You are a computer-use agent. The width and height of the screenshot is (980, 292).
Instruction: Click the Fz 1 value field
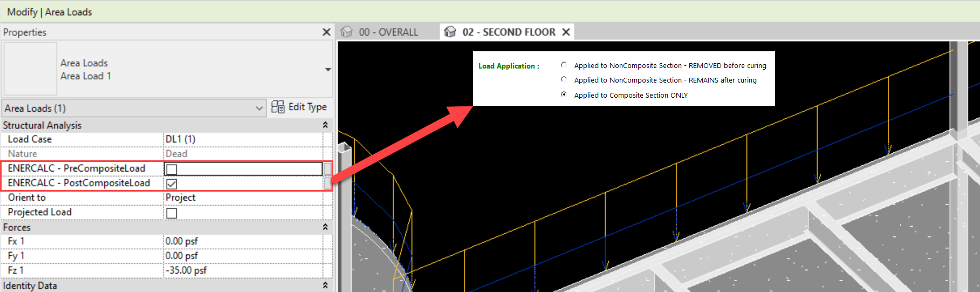point(243,270)
